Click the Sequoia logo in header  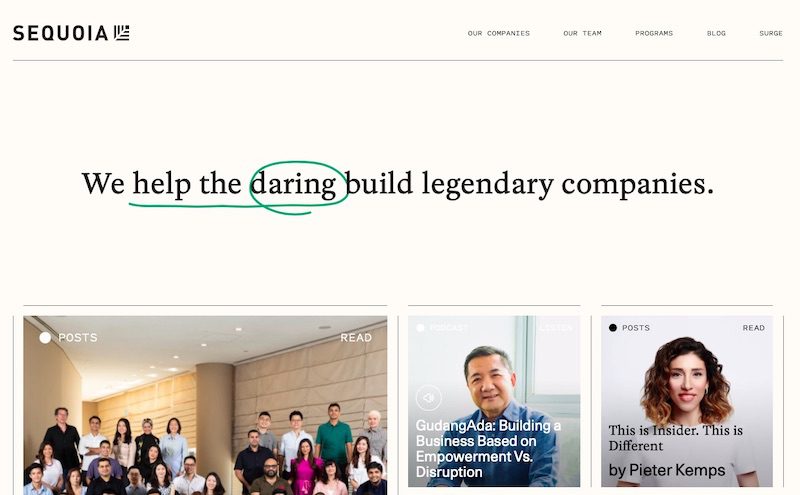[71, 33]
